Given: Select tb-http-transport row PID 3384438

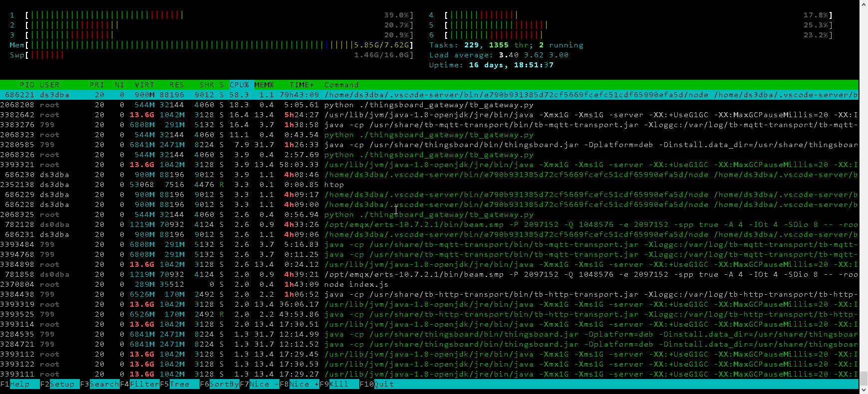Looking at the screenshot, I should click(x=429, y=294).
